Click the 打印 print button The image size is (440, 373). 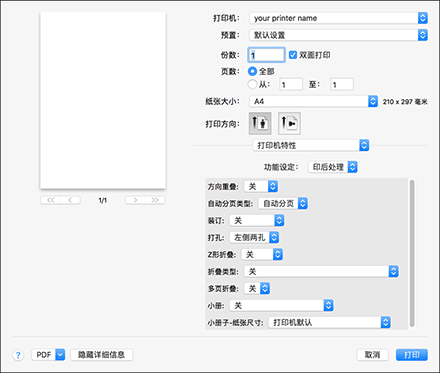(412, 355)
